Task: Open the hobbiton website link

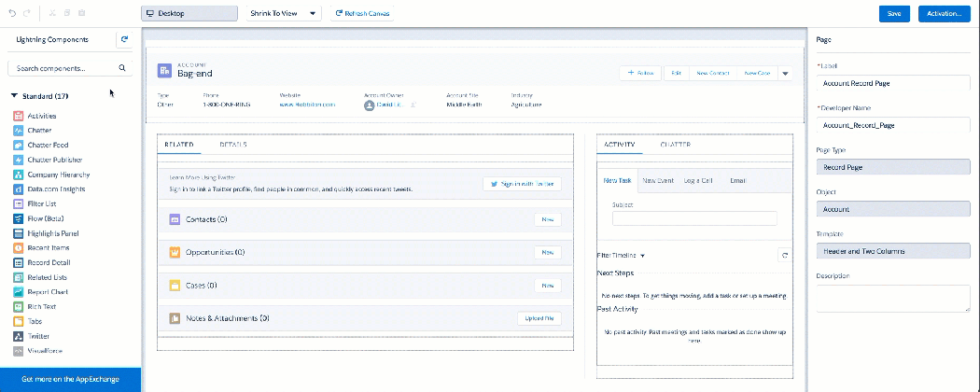Action: tap(307, 105)
